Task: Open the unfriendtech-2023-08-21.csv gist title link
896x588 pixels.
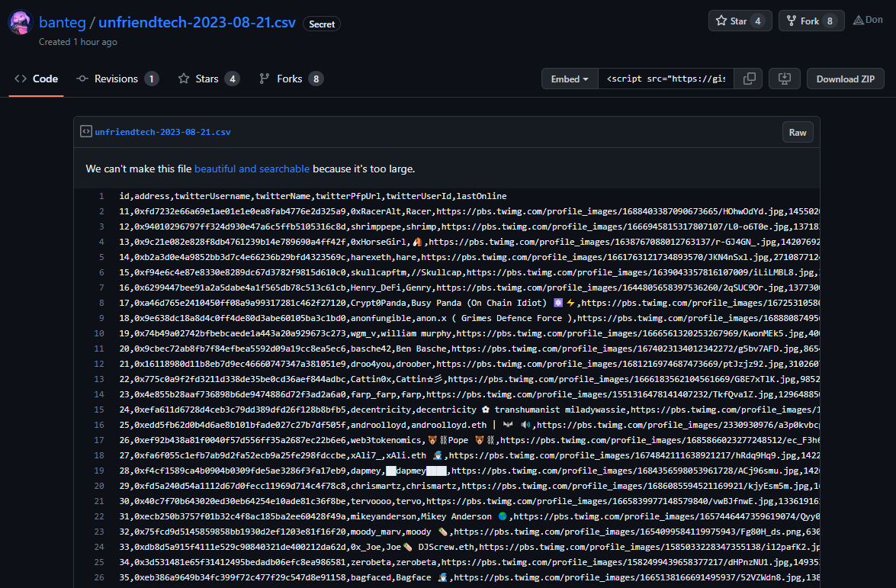Action: click(198, 22)
